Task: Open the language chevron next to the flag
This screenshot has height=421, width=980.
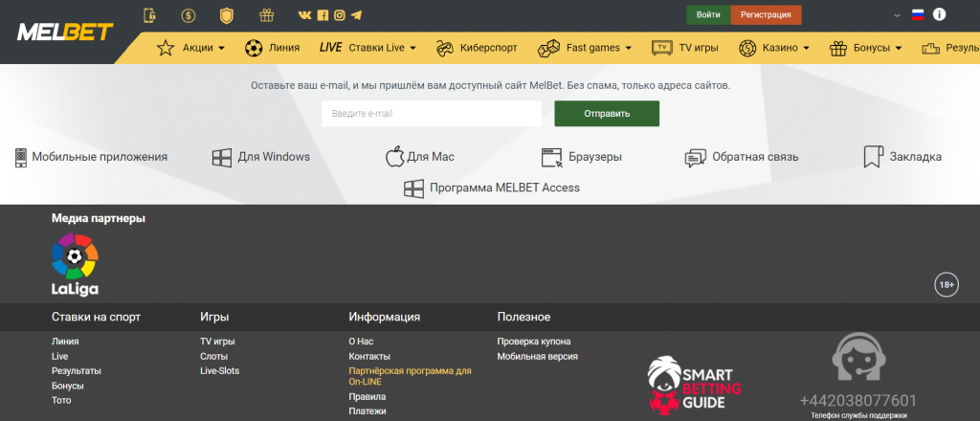Action: coord(898,15)
